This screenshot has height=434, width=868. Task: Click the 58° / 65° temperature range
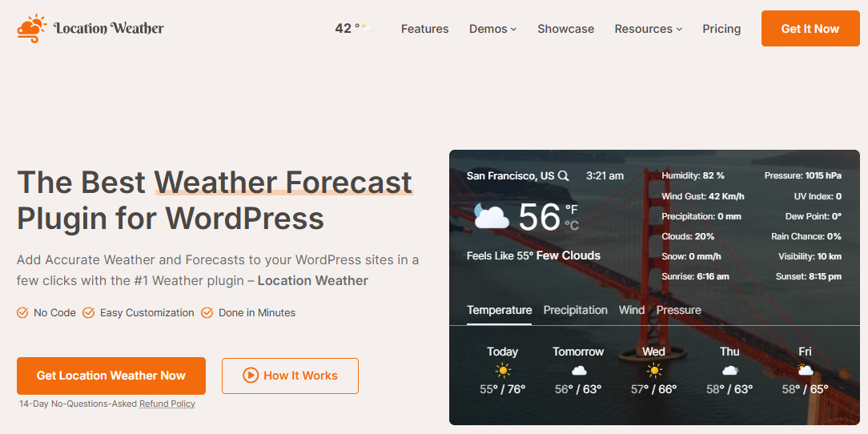pos(805,390)
